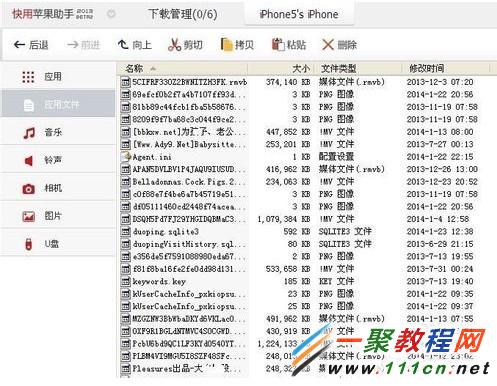The image size is (497, 386).
Task: Open the 音乐 music section
Action: (58, 132)
